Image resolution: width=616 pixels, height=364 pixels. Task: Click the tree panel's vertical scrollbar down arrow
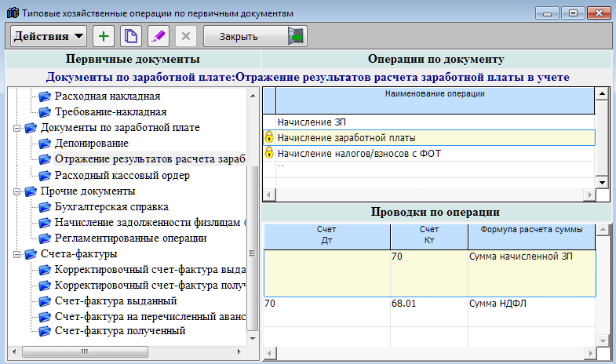coord(253,338)
